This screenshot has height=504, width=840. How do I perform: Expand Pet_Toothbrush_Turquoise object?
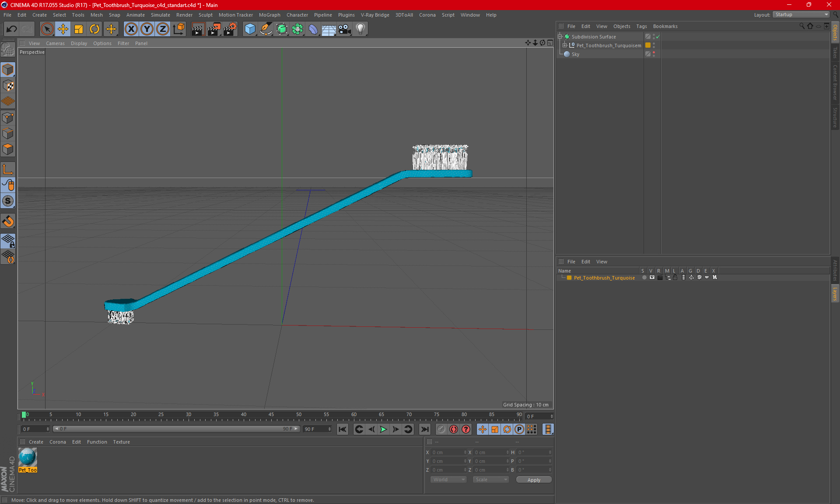pos(565,45)
